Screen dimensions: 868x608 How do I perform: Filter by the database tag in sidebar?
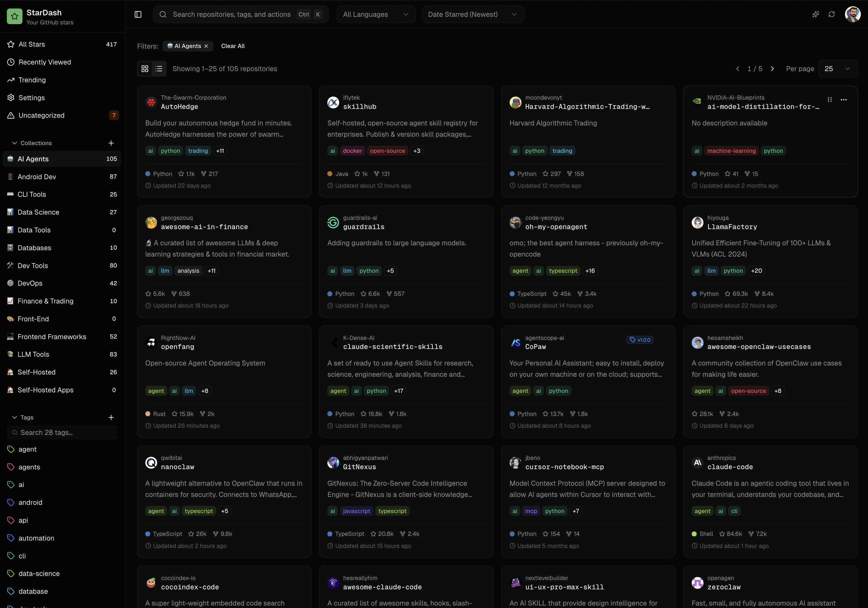[x=62, y=591]
